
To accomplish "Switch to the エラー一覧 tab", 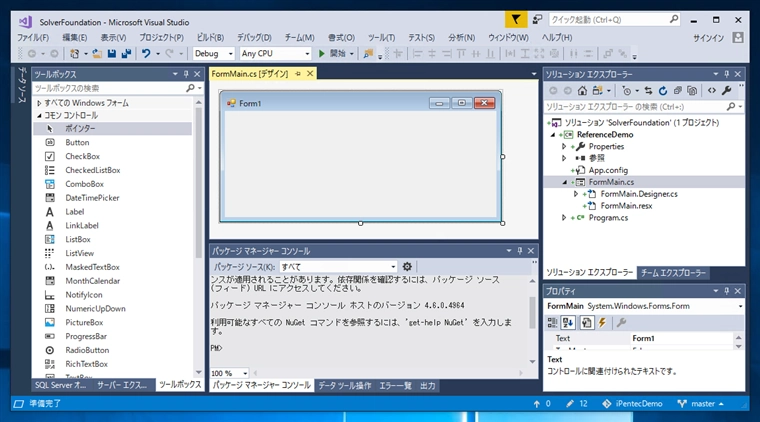I will pos(395,386).
